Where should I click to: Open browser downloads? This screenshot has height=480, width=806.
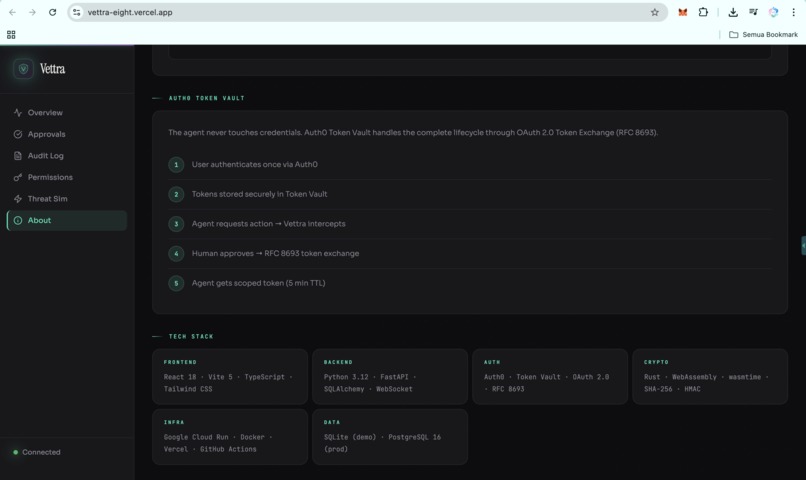point(733,12)
